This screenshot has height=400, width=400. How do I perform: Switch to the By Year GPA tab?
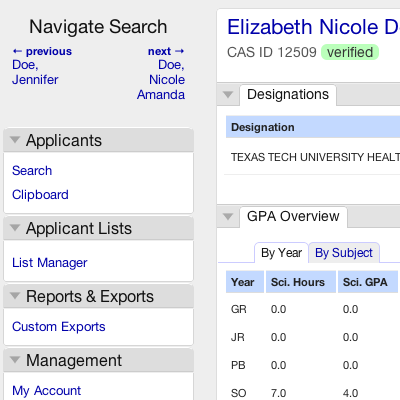[281, 253]
